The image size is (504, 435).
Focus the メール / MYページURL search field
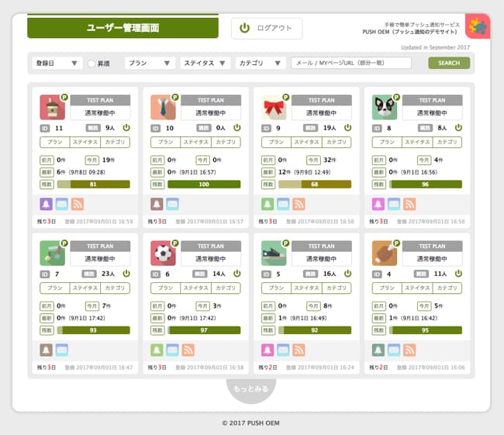[351, 63]
